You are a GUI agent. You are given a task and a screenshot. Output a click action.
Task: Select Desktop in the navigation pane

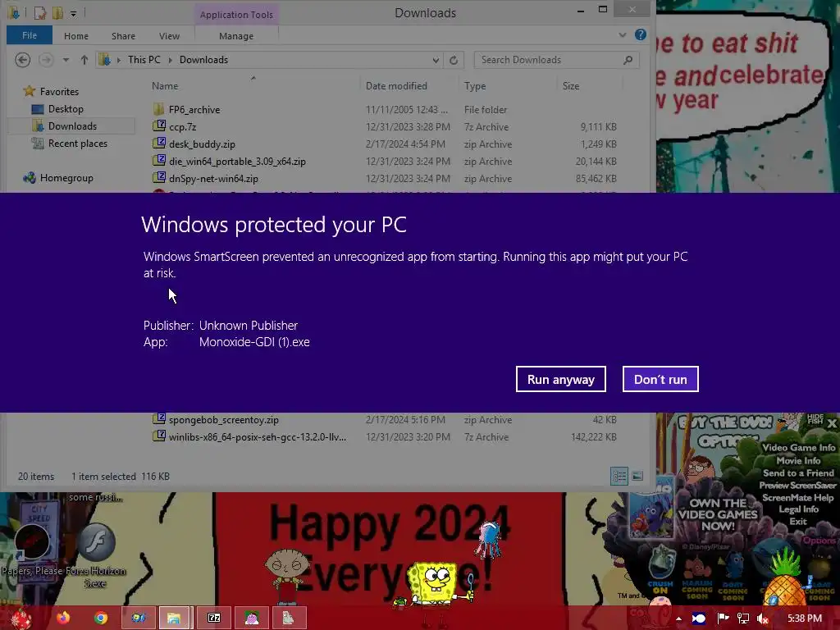(66, 109)
